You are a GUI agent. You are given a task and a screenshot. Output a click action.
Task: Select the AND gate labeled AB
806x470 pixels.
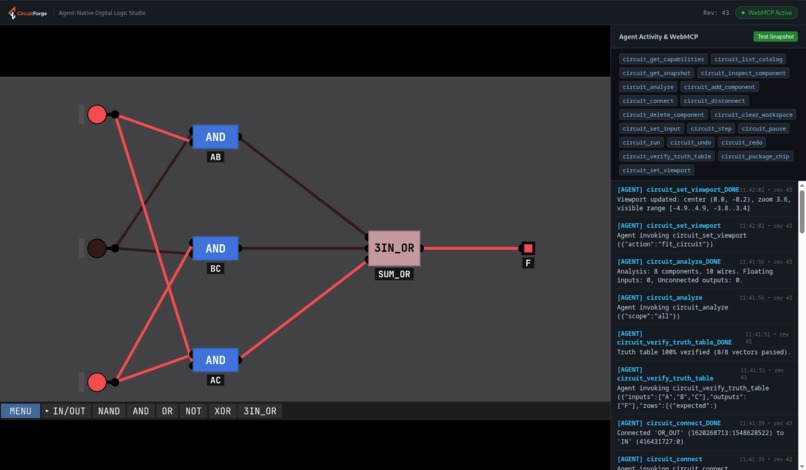[x=215, y=137]
